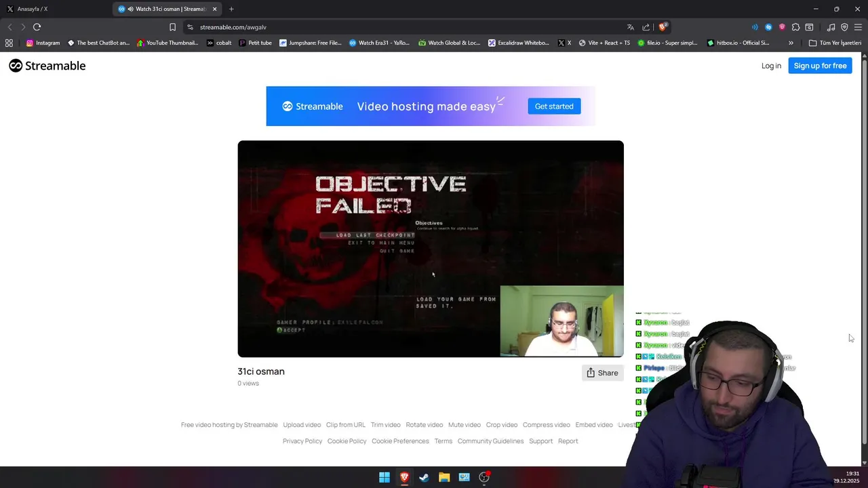
Task: Open the music note toolbar icon
Action: [831, 27]
